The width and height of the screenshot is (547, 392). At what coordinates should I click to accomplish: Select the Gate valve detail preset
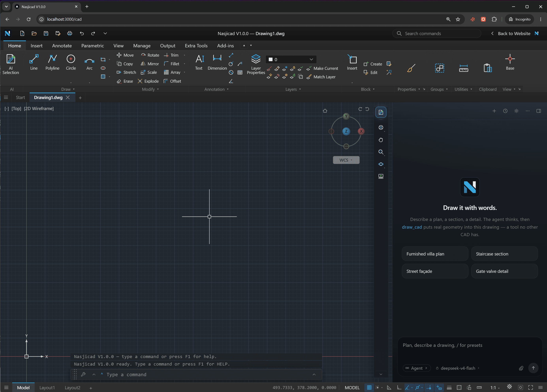[x=504, y=271]
